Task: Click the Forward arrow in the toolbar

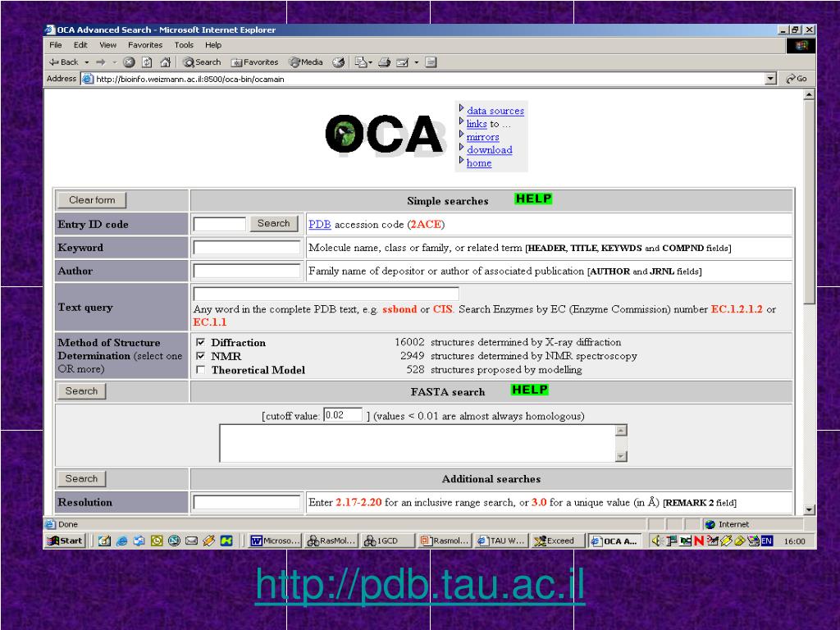Action: (x=101, y=62)
